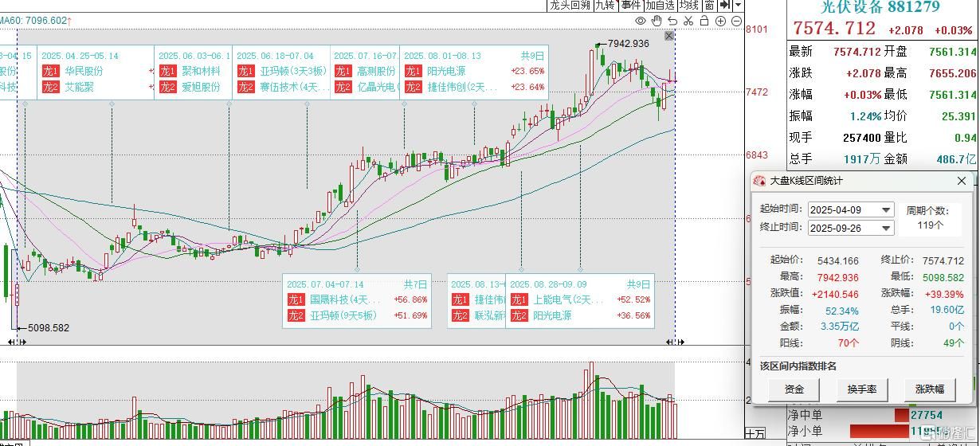
Task: Click the 加自选 watchlist button
Action: click(x=661, y=5)
